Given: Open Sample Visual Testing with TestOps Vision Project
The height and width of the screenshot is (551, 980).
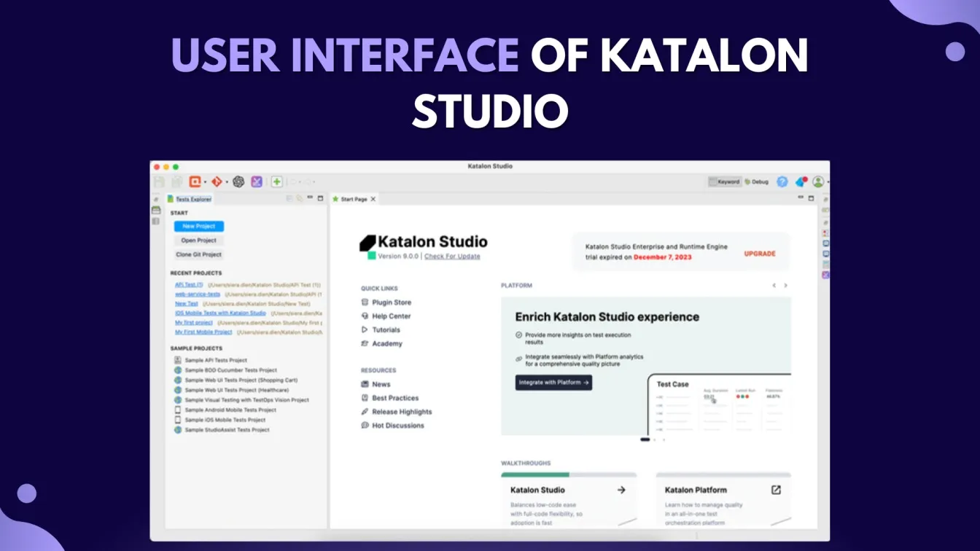Looking at the screenshot, I should coord(241,400).
